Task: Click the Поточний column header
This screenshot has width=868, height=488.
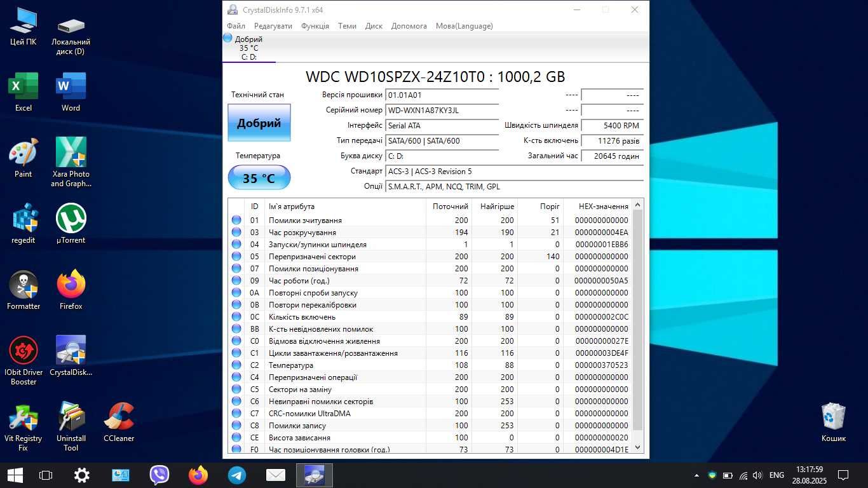Action: click(x=450, y=207)
